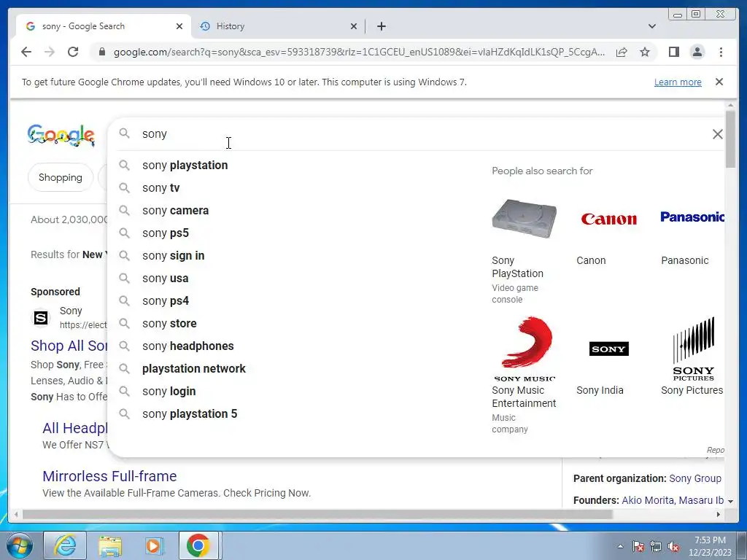Close the sony - Google Search tab

pos(179,26)
